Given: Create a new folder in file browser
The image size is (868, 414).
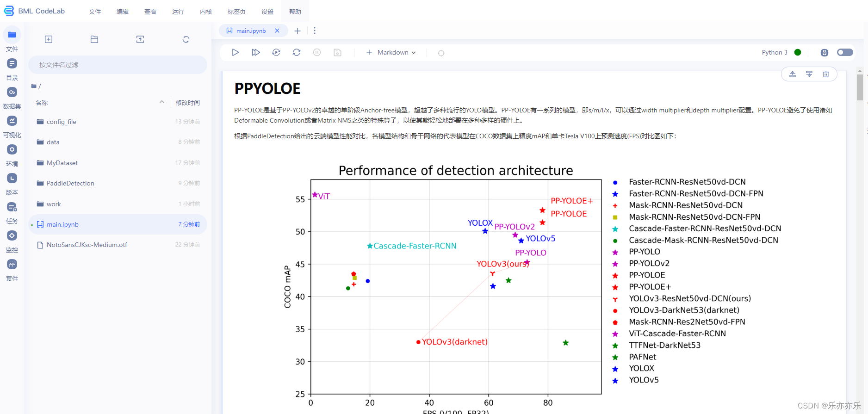Looking at the screenshot, I should click(x=94, y=39).
